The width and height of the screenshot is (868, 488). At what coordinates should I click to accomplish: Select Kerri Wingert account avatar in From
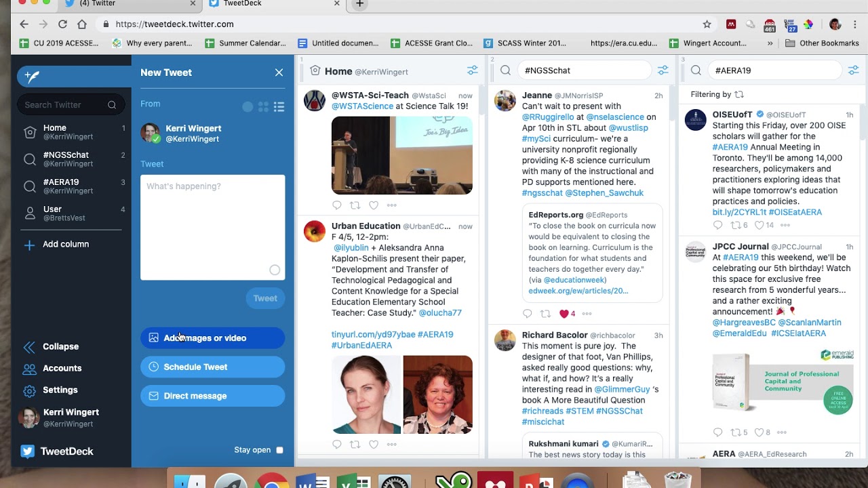151,133
